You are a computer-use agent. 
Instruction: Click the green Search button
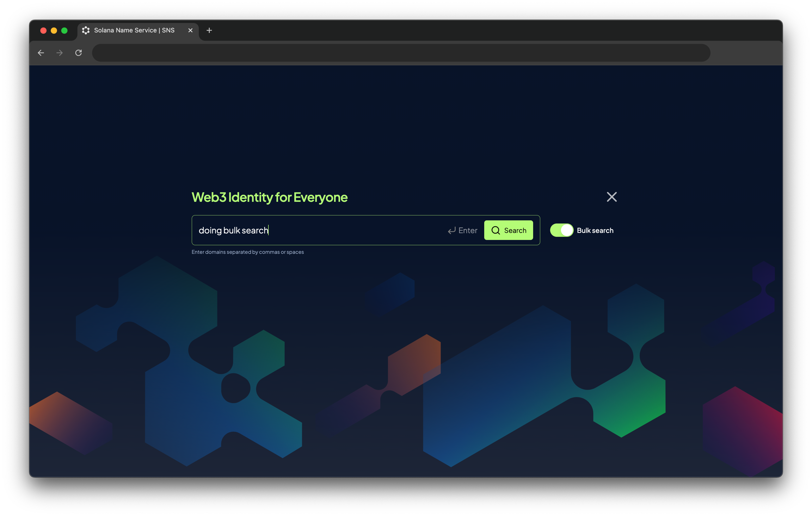(508, 230)
